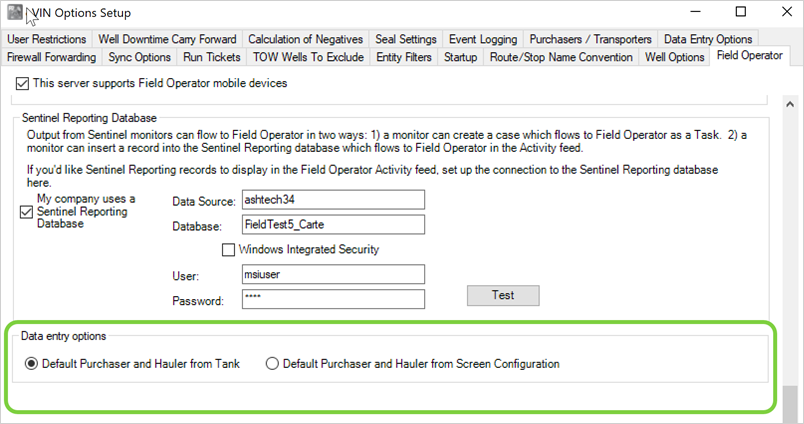Screen dimensions: 804x424
Task: Click the Test connection button
Action: pyautogui.click(x=503, y=295)
